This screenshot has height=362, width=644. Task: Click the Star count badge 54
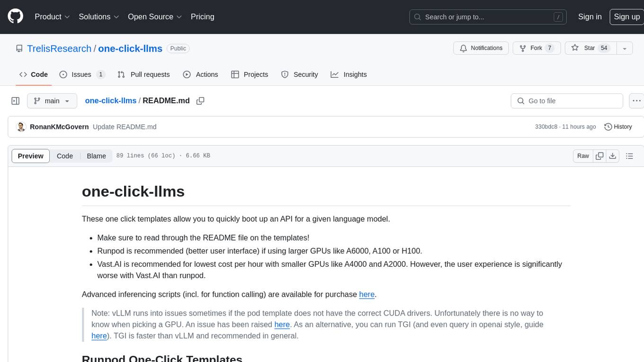click(604, 48)
